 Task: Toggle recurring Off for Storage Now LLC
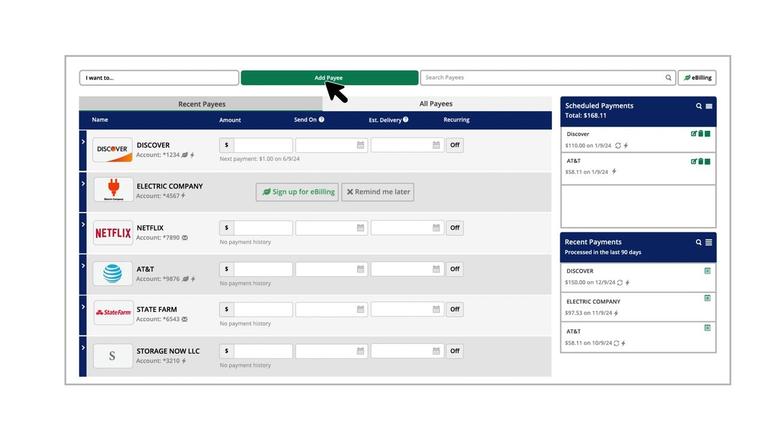tap(455, 351)
